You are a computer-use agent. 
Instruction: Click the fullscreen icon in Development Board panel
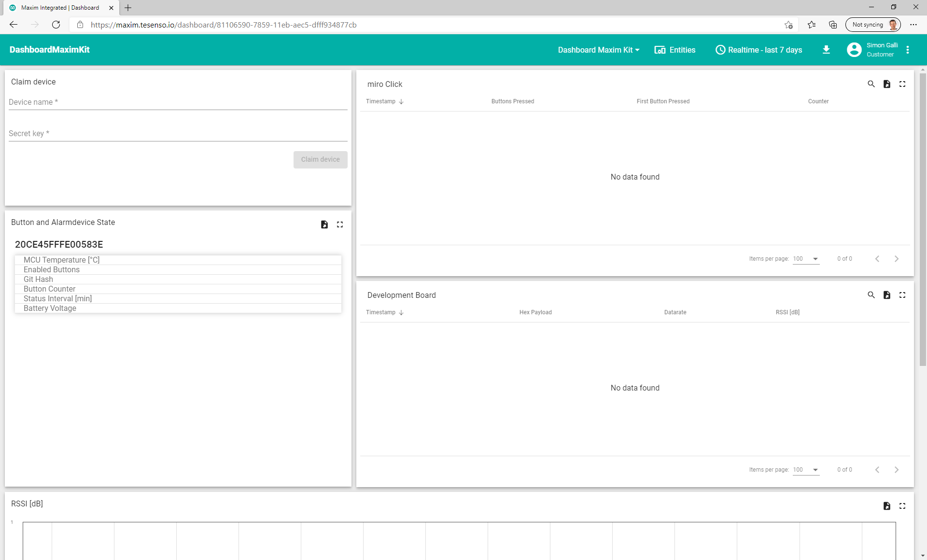(x=902, y=294)
